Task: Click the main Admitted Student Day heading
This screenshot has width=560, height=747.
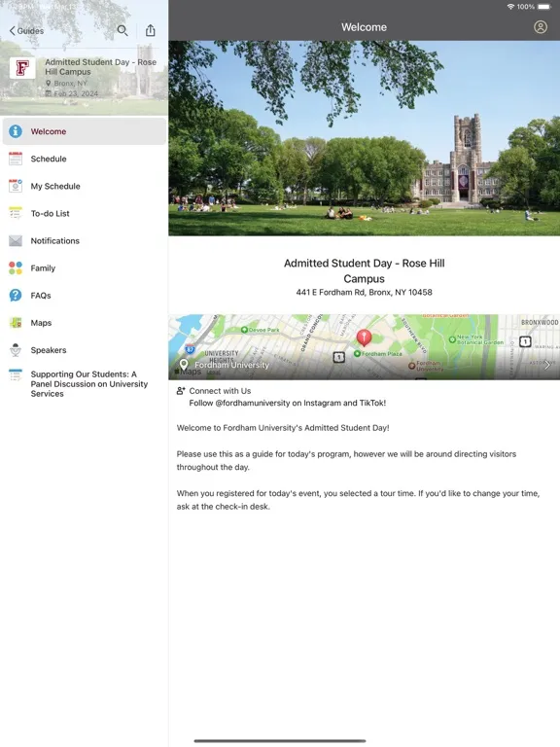Action: click(x=364, y=270)
